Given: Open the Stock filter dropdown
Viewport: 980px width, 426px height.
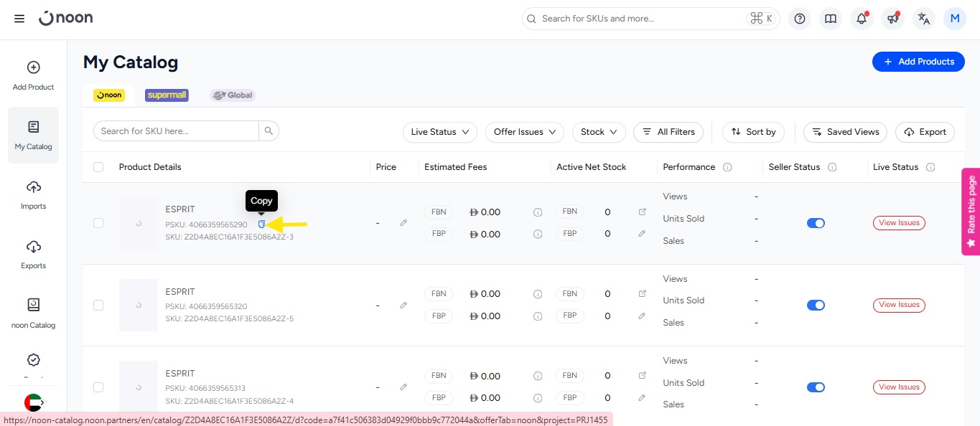Looking at the screenshot, I should click(599, 132).
